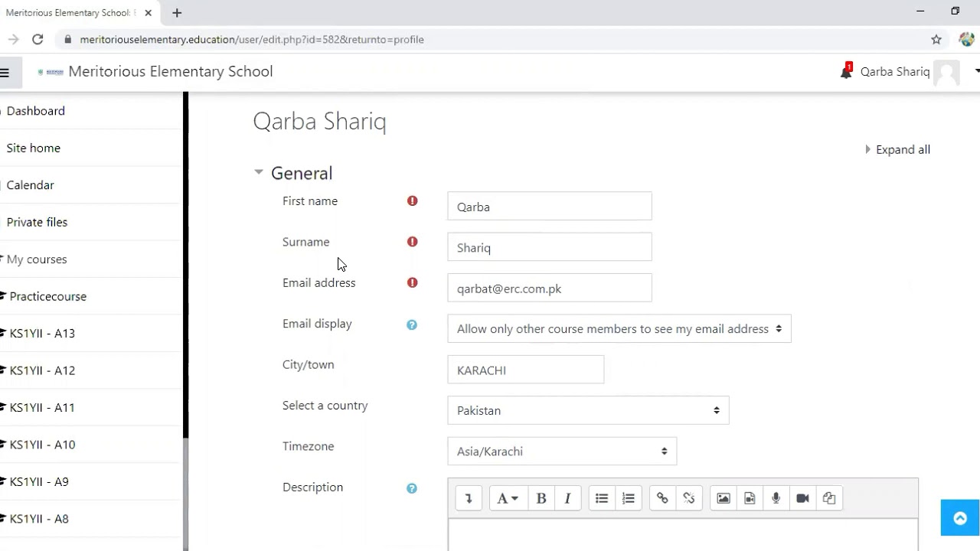Click inside the Description text area
This screenshot has width=980, height=551.
click(x=683, y=535)
